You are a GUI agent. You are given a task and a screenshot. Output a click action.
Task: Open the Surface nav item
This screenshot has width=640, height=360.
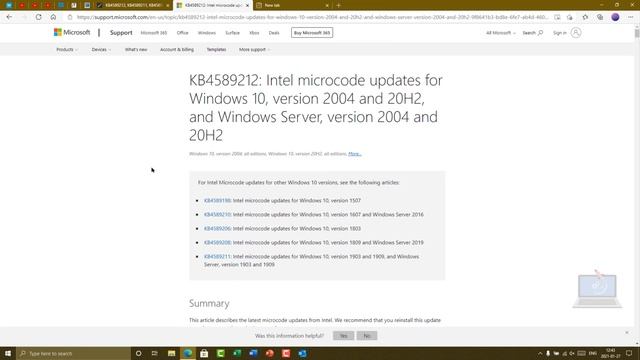coord(232,33)
